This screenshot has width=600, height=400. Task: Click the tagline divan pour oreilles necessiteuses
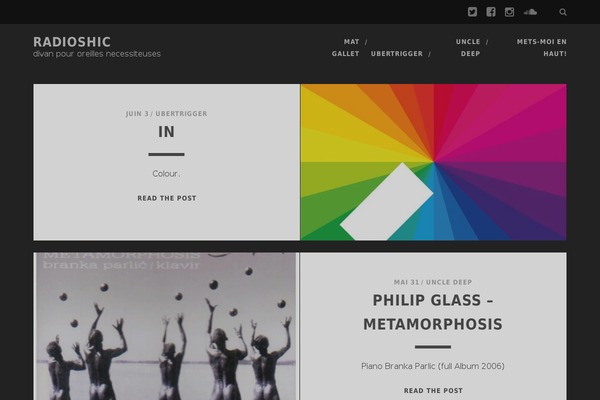(97, 54)
